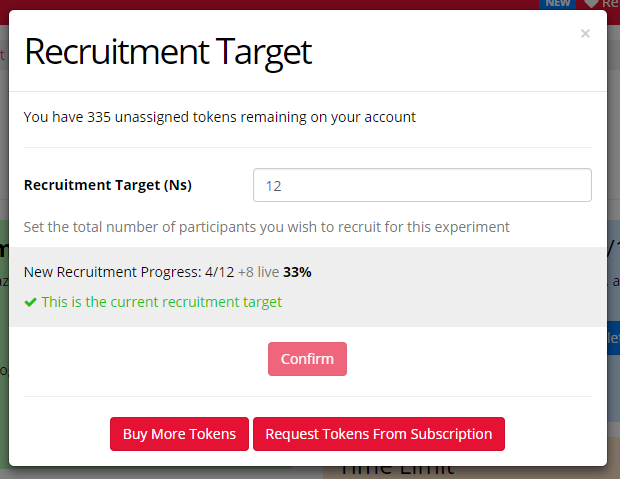Click the participant total help text
Image resolution: width=620 pixels, height=479 pixels.
pos(266,227)
